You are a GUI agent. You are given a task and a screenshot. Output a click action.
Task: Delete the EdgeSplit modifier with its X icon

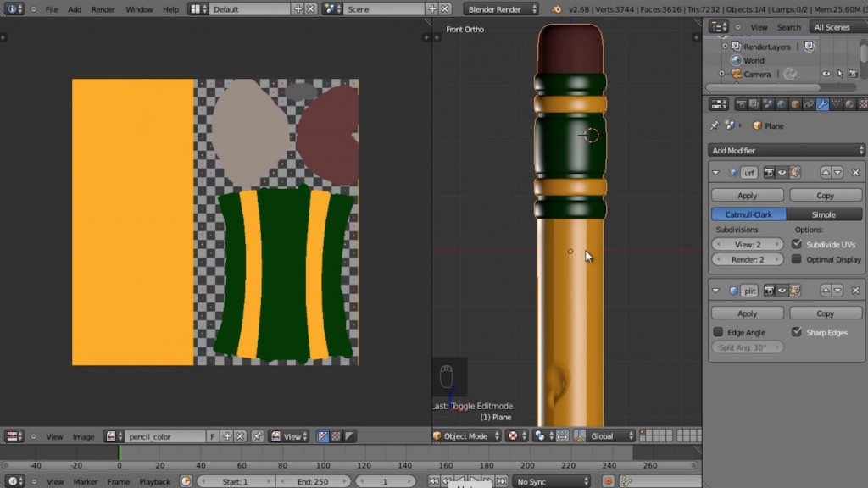855,290
